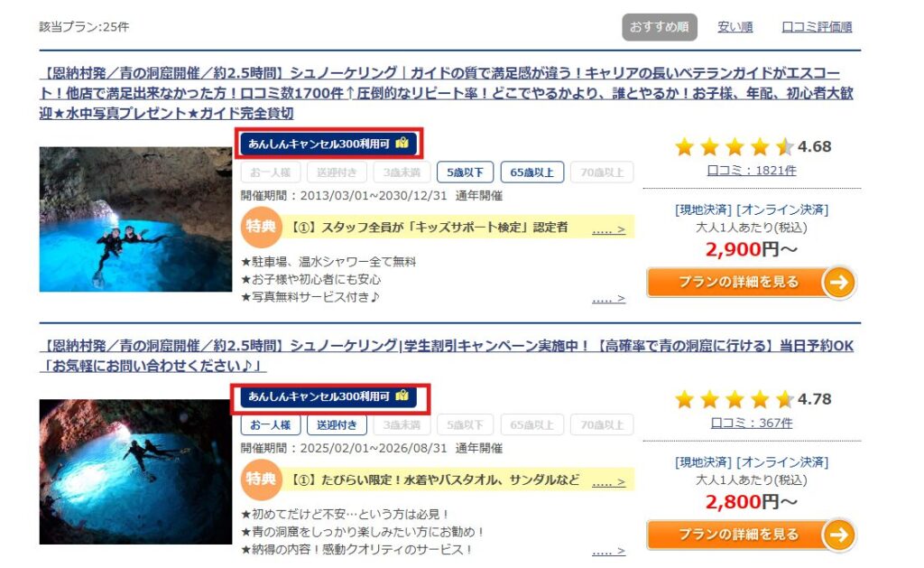Click the 特典 circle icon in second plan
924x568 pixels.
tap(261, 479)
